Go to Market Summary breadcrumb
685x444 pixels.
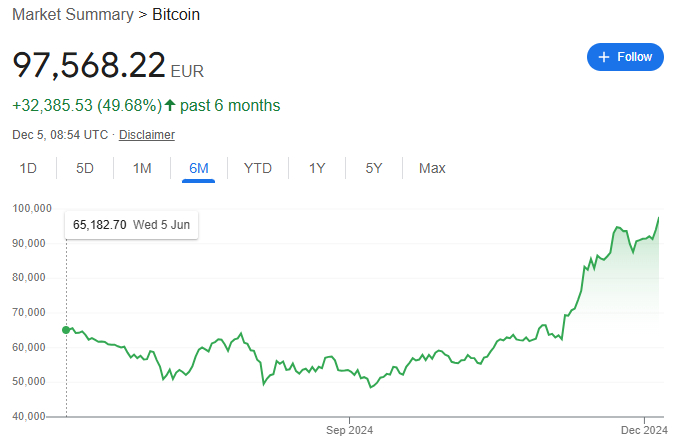point(72,15)
